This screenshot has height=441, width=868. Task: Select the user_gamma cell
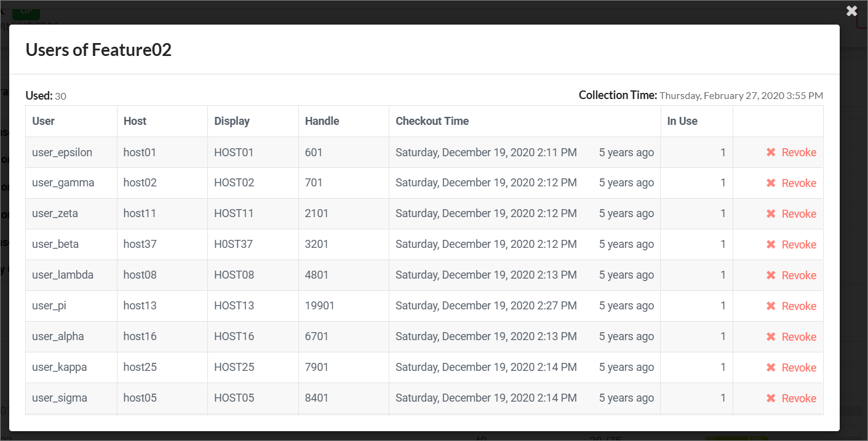point(71,183)
